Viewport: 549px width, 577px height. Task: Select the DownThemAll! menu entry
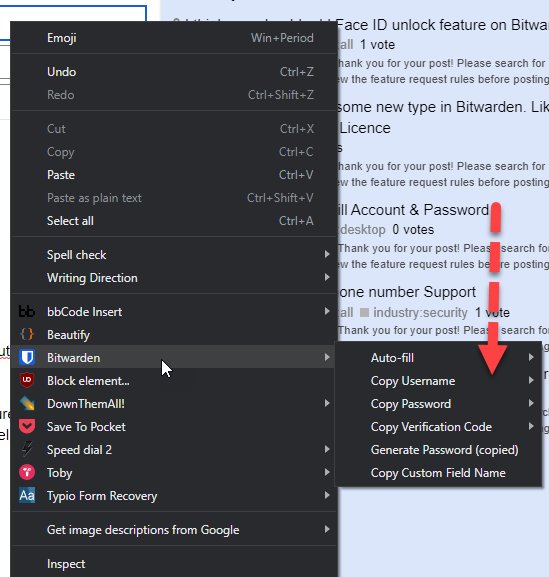[174, 404]
